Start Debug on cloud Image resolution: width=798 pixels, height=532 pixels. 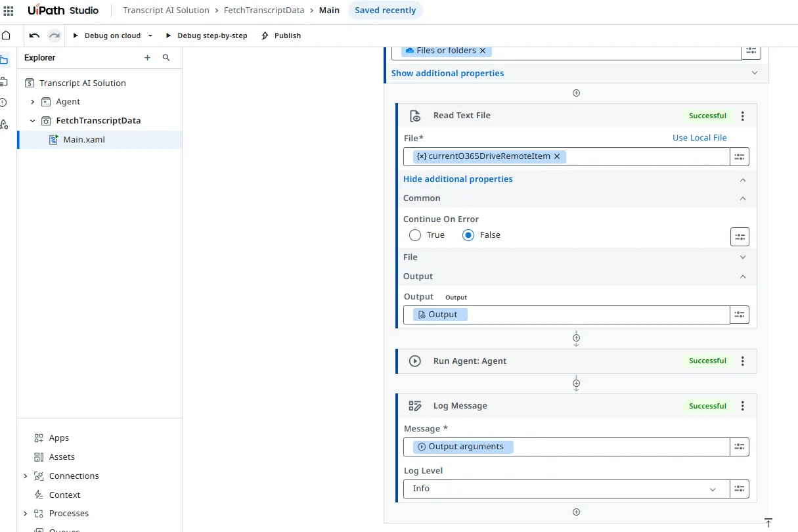(106, 35)
